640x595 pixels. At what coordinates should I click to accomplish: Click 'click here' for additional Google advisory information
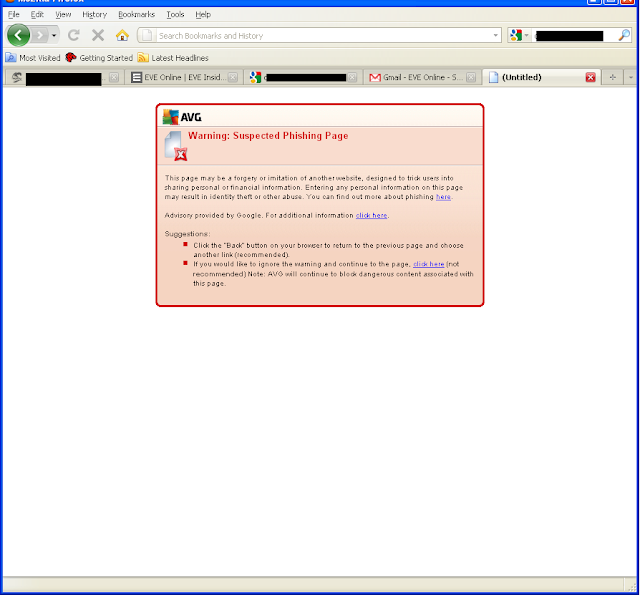pos(371,215)
